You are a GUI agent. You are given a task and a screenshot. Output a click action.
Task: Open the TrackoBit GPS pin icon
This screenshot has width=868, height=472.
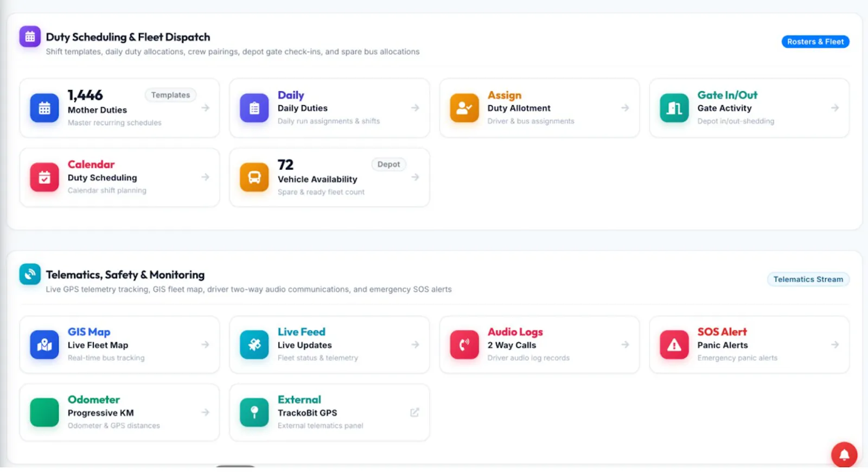point(254,412)
